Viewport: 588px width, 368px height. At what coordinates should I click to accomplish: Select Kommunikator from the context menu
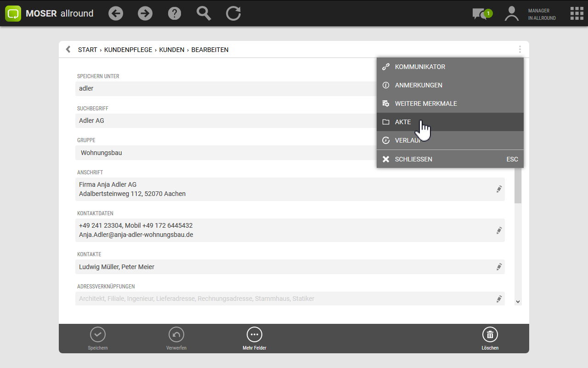click(420, 67)
